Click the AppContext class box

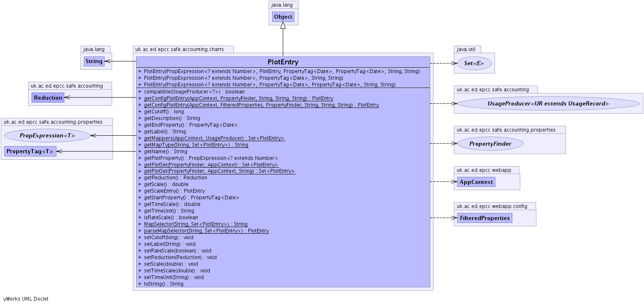pos(476,182)
